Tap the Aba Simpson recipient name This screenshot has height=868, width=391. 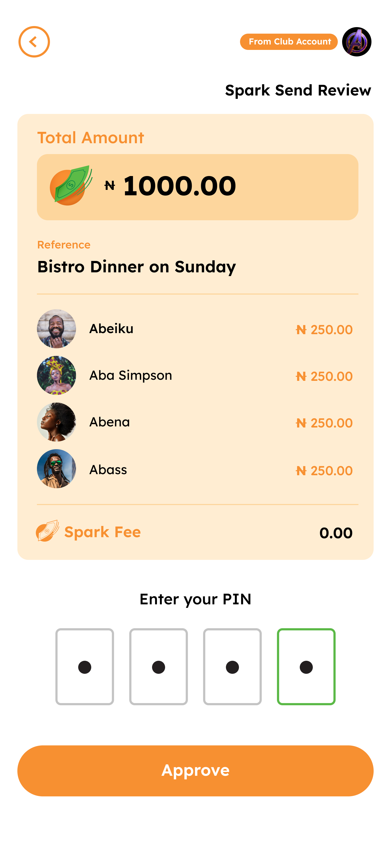(131, 375)
